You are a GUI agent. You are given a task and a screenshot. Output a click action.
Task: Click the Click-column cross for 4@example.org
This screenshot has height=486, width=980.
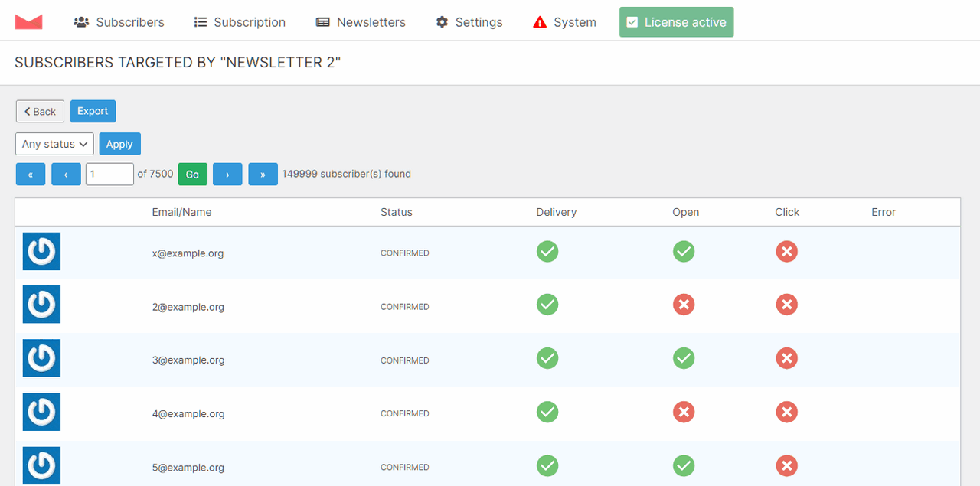click(786, 412)
